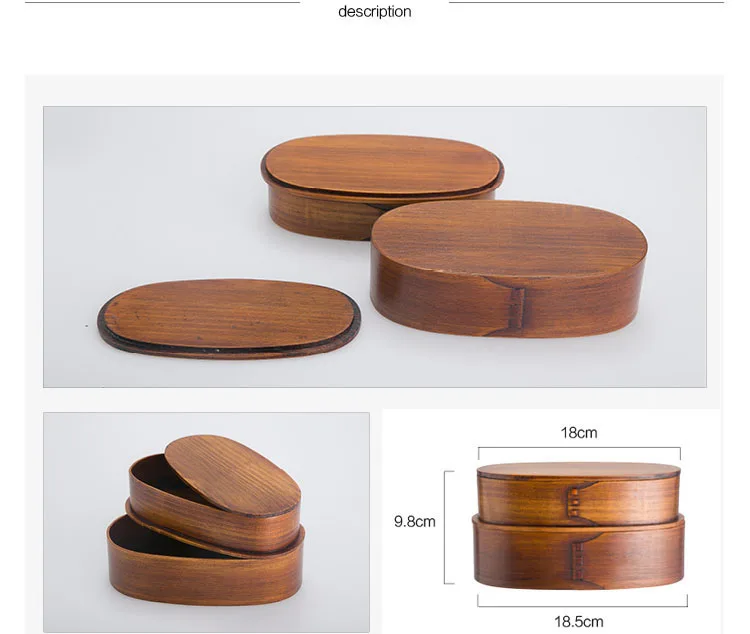750x634 pixels.
Task: Click the vertical height bracket beside 9.8cm
Action: pyautogui.click(x=449, y=527)
